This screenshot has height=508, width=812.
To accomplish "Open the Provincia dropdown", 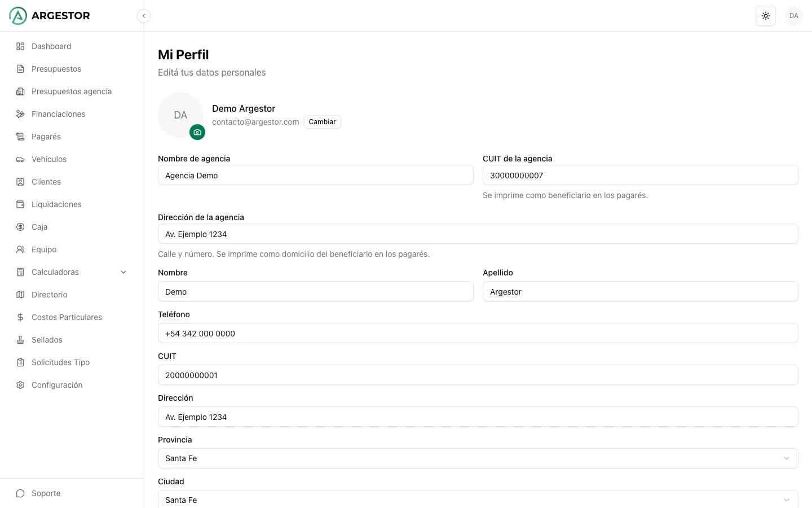I will [x=478, y=458].
